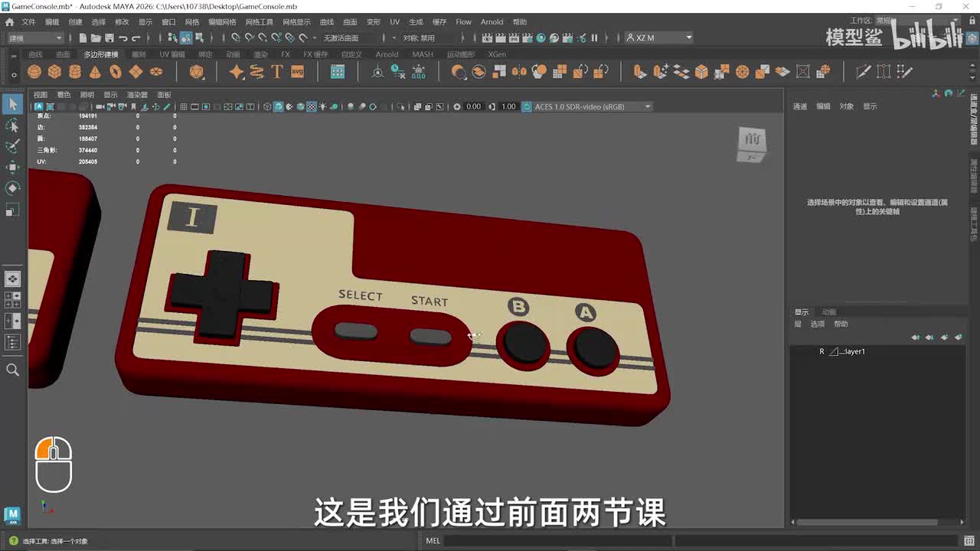Open the 通道 menu in channel box

[x=800, y=106]
